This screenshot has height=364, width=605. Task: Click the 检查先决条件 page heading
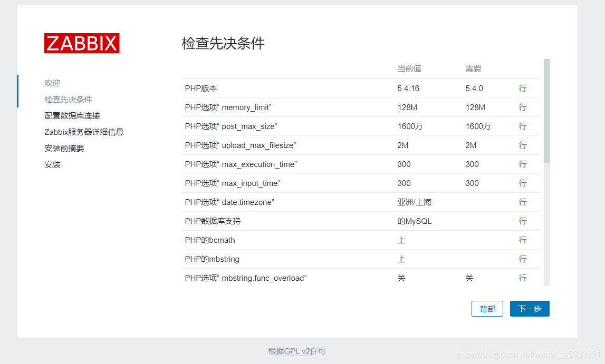click(223, 43)
